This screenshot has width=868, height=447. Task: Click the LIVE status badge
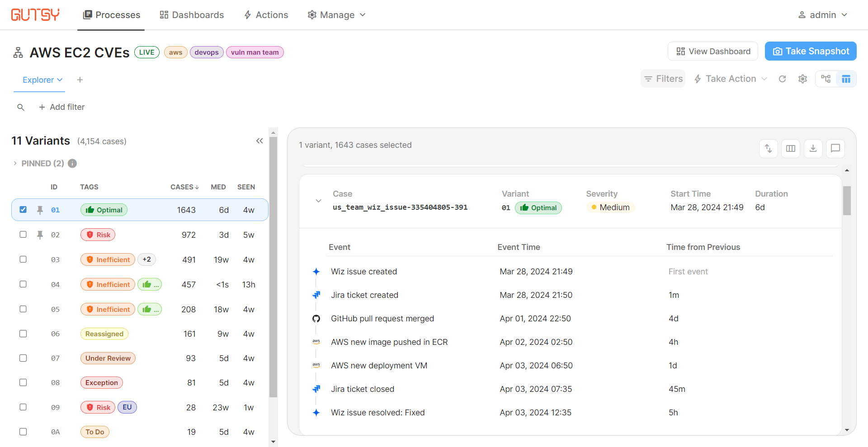pyautogui.click(x=147, y=52)
